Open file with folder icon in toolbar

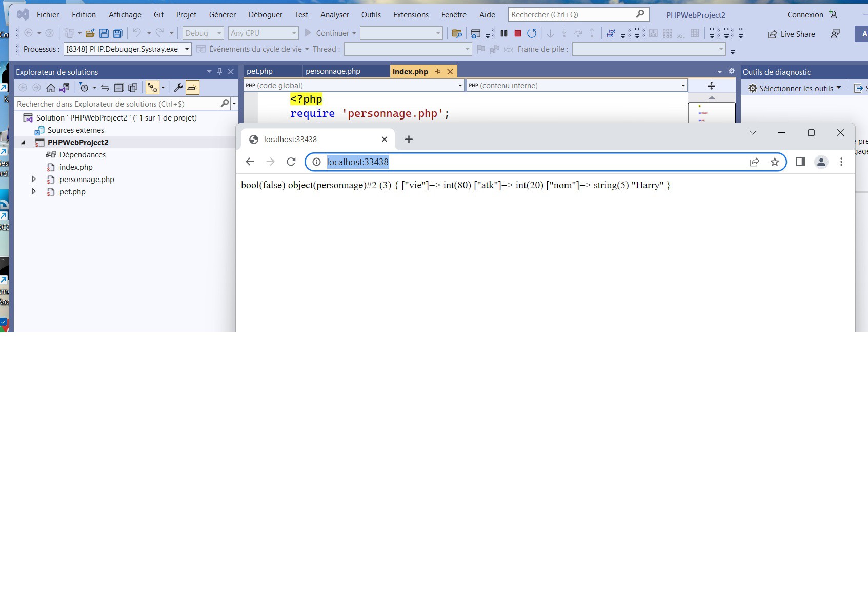point(90,33)
